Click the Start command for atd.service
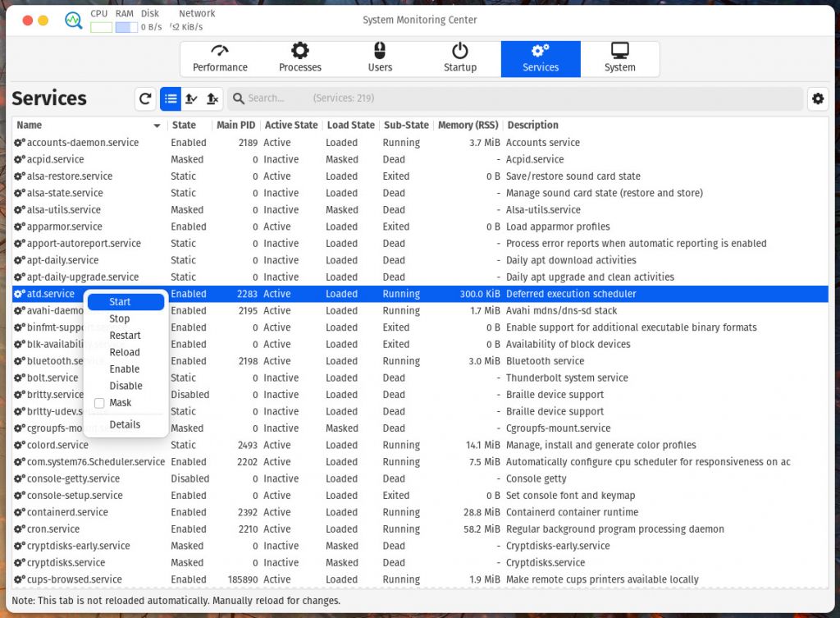This screenshot has height=618, width=840. (x=125, y=301)
